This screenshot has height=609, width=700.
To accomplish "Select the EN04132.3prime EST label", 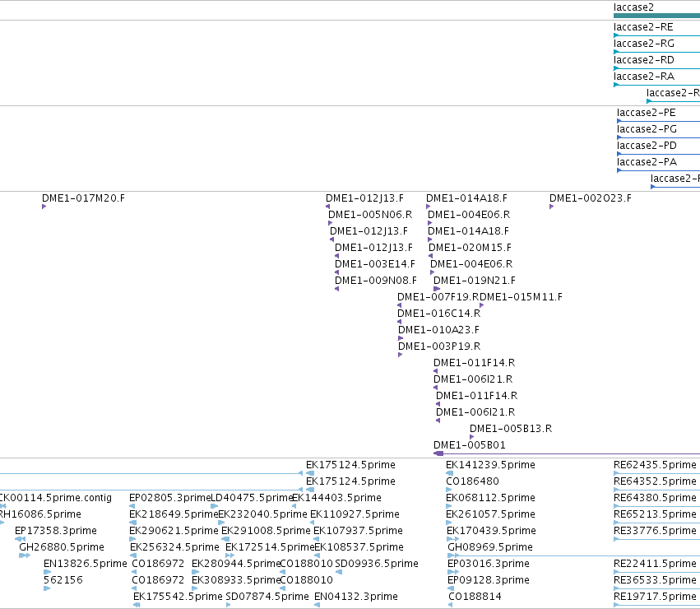I will coord(356,597).
